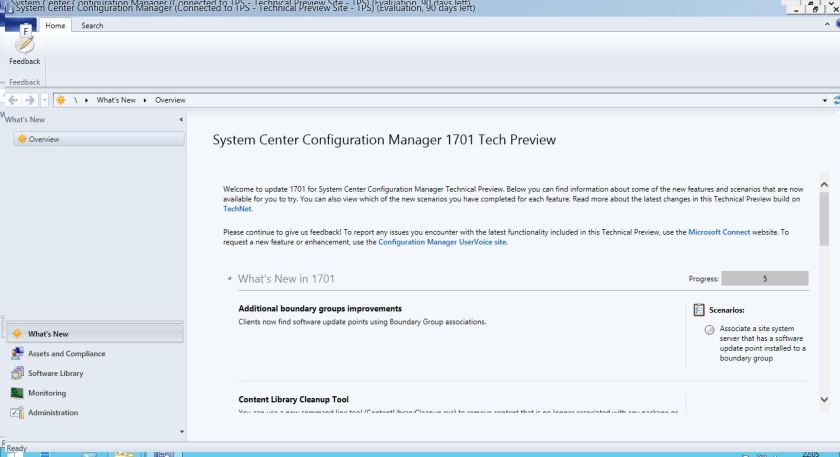The height and width of the screenshot is (457, 840).
Task: Open the Assets and Compliance workspace
Action: pos(95,354)
